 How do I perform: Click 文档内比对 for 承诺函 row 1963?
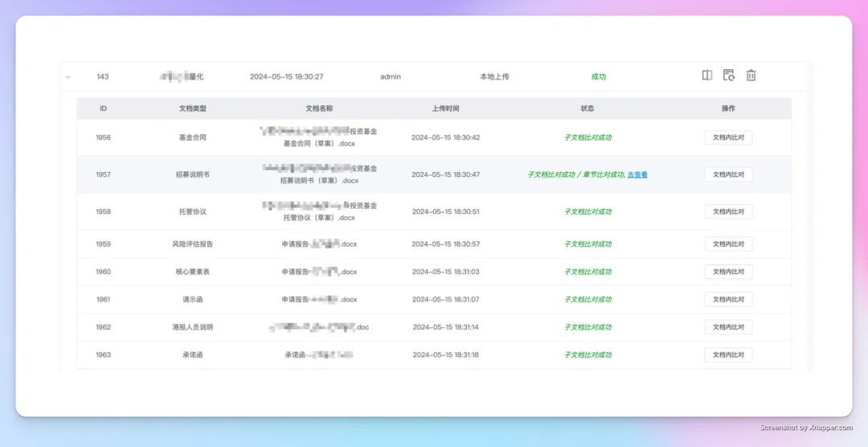coord(728,355)
